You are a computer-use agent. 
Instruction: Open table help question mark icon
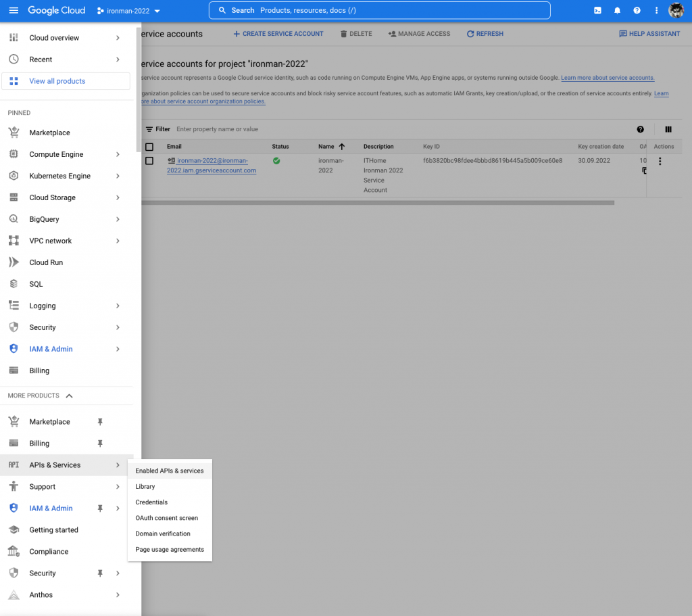click(640, 129)
